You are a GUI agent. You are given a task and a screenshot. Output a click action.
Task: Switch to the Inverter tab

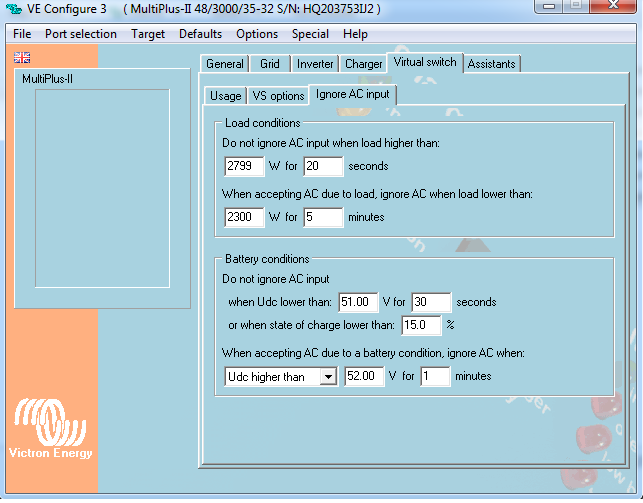tap(315, 64)
